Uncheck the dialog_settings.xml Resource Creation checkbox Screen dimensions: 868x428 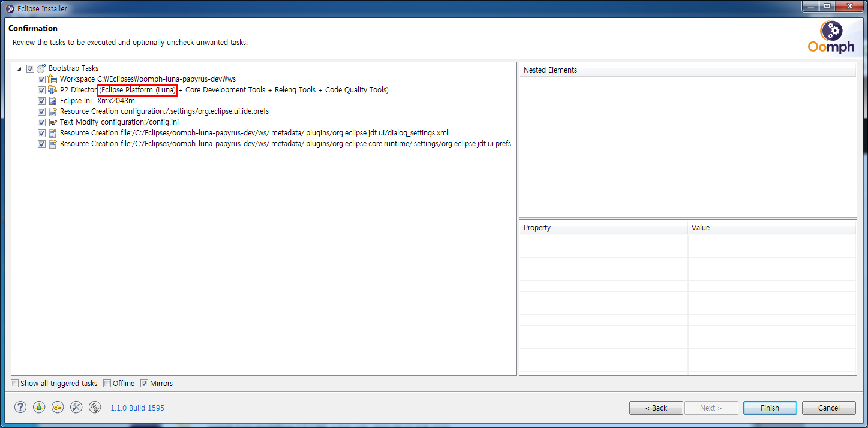[41, 133]
